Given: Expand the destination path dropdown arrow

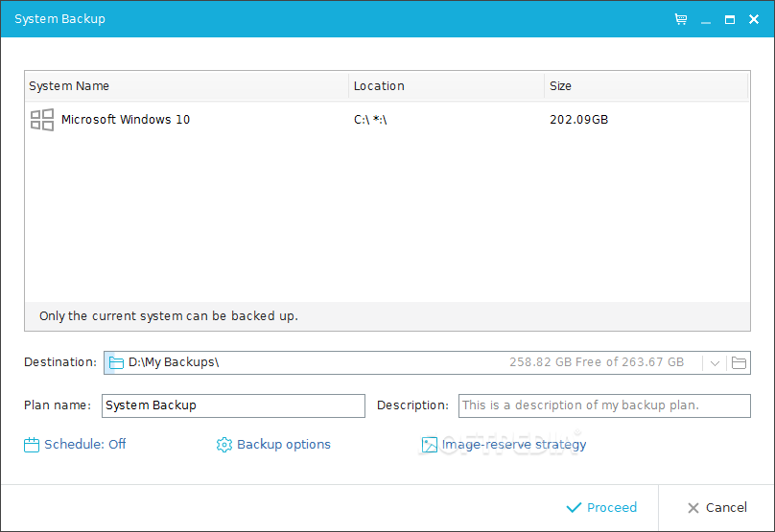Looking at the screenshot, I should (715, 363).
